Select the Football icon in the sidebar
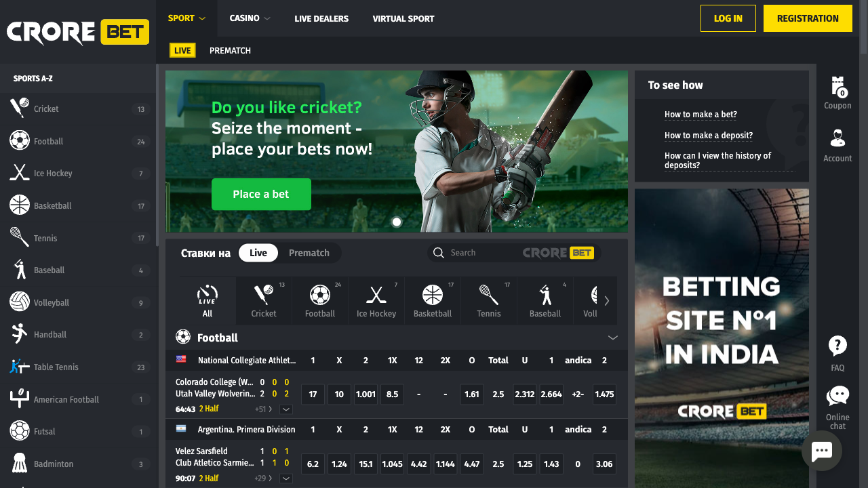 tap(20, 140)
